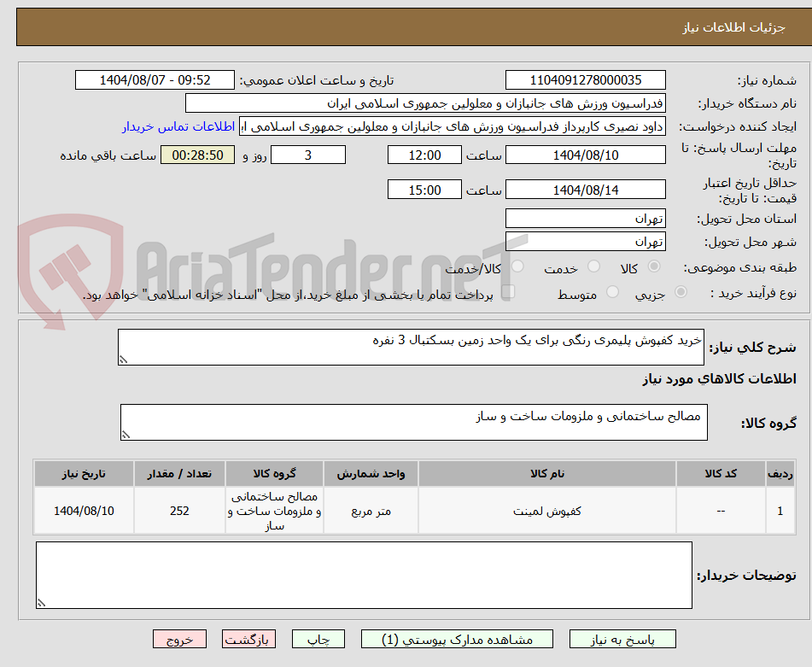This screenshot has height=667, width=812.
Task: Click the چاپ print button
Action: coord(318,638)
